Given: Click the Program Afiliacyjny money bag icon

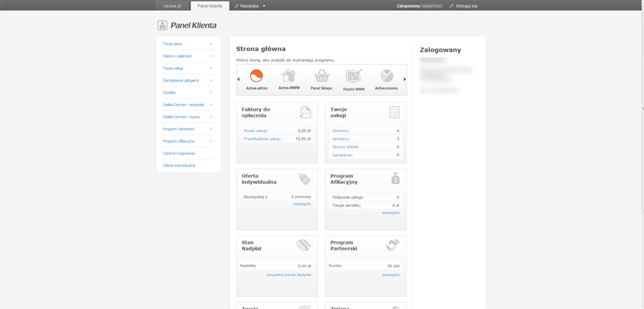Looking at the screenshot, I should (395, 179).
